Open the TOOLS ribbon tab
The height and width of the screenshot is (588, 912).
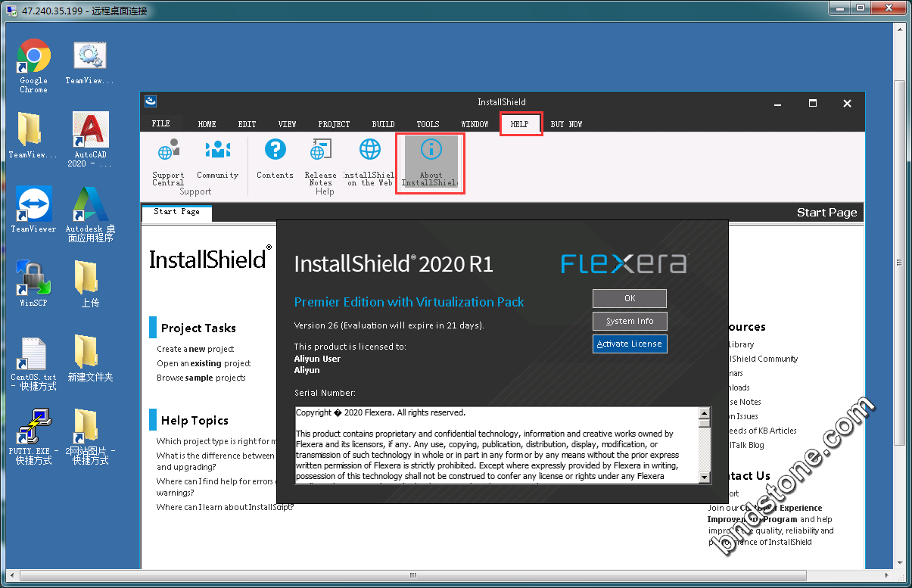click(428, 124)
